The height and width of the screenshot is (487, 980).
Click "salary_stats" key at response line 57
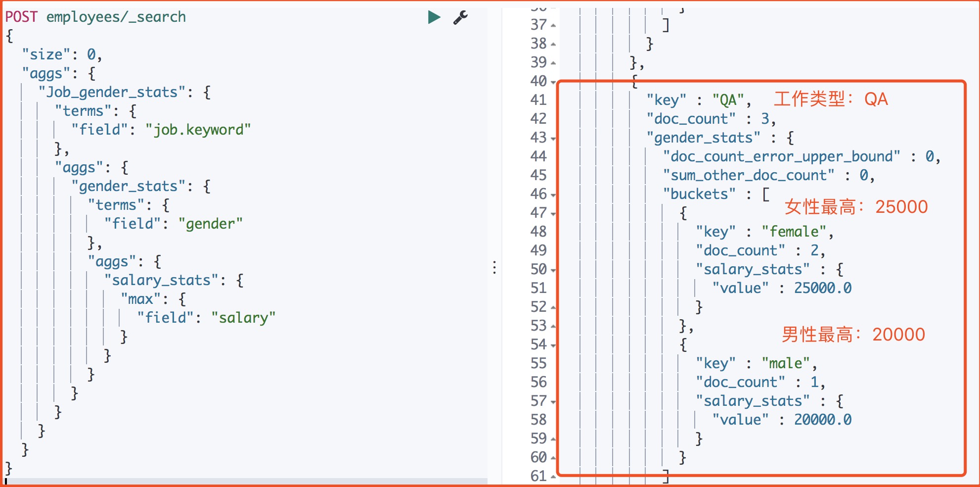[753, 401]
